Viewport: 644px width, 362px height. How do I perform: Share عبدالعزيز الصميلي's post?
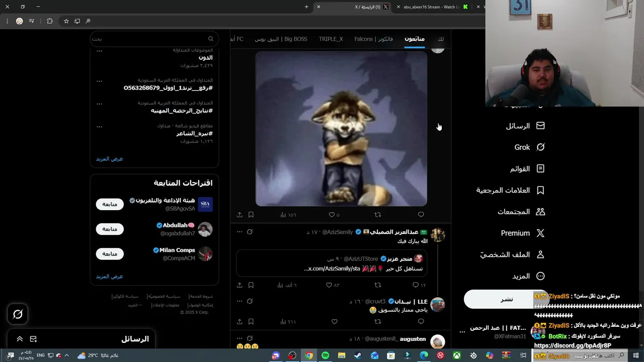point(239,285)
